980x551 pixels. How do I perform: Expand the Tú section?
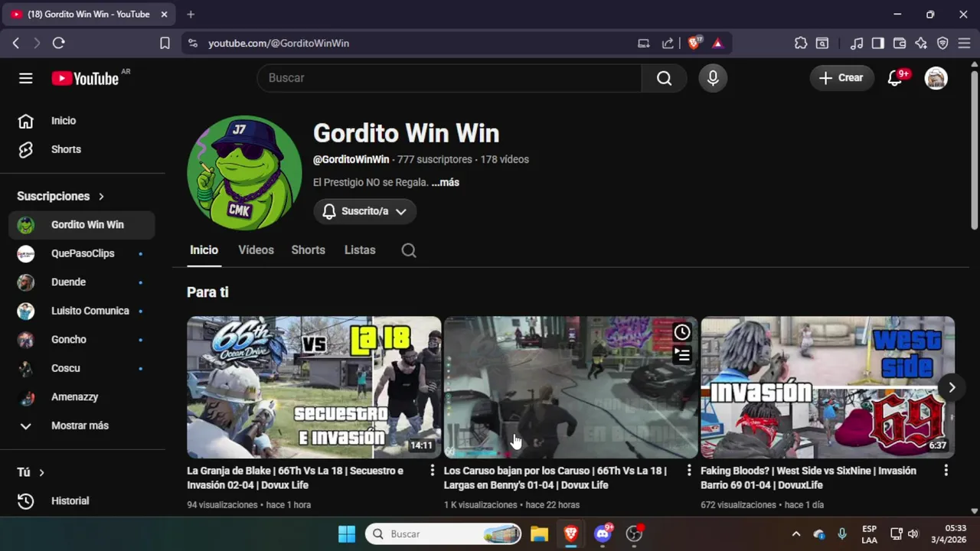(x=31, y=473)
